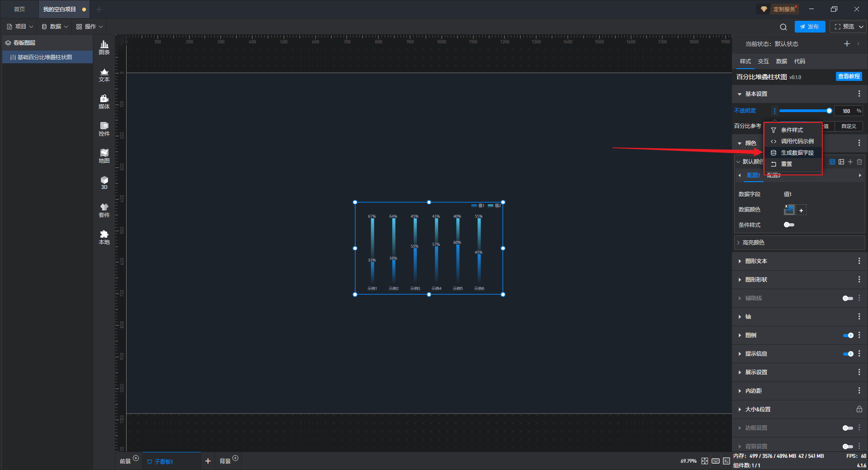Image resolution: width=868 pixels, height=470 pixels.
Task: Open the 本地 local components panel
Action: click(104, 237)
